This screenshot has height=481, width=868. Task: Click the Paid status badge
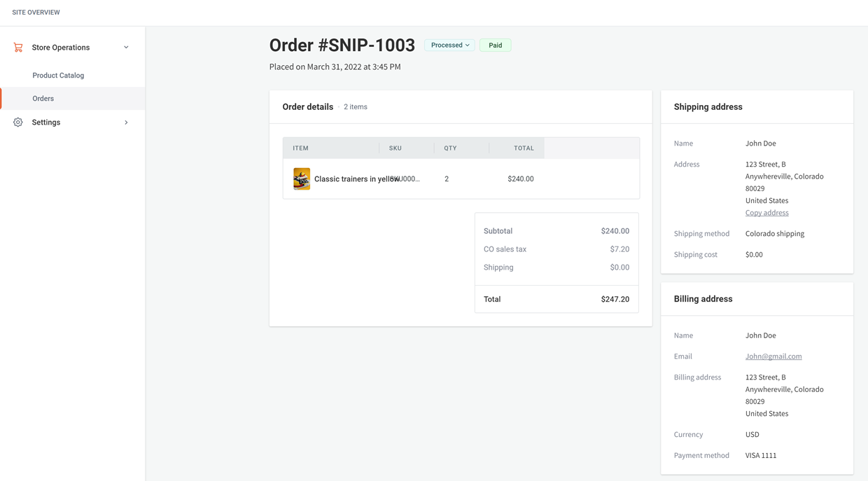[495, 45]
